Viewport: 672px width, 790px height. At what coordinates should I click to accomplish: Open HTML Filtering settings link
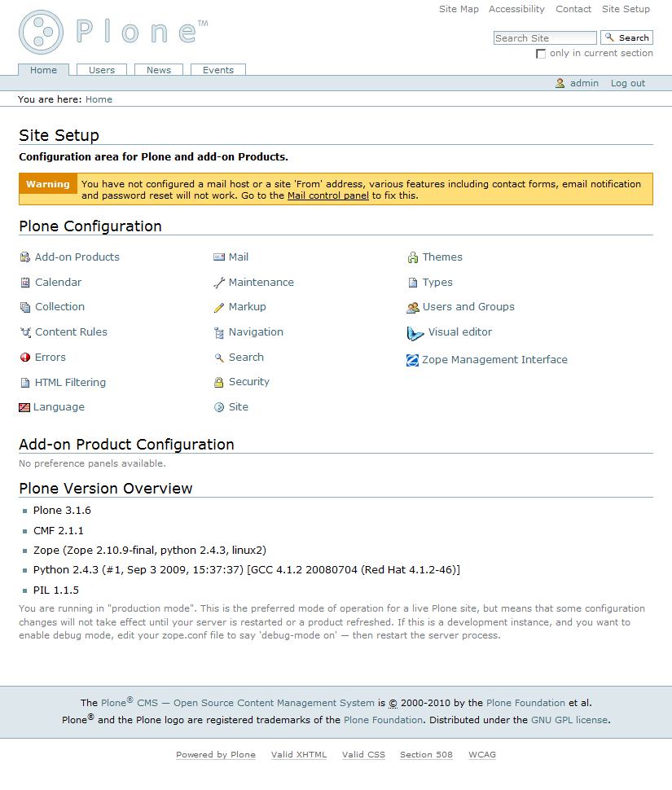(70, 383)
